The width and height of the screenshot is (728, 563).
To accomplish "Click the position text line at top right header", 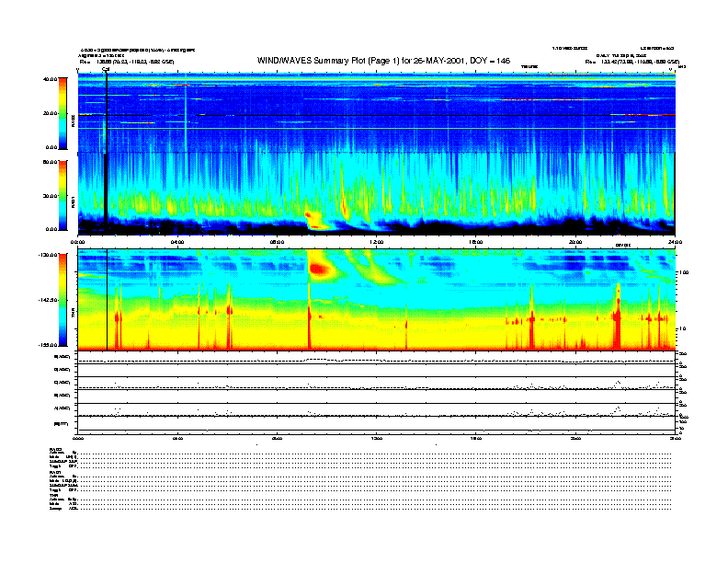I will (632, 62).
